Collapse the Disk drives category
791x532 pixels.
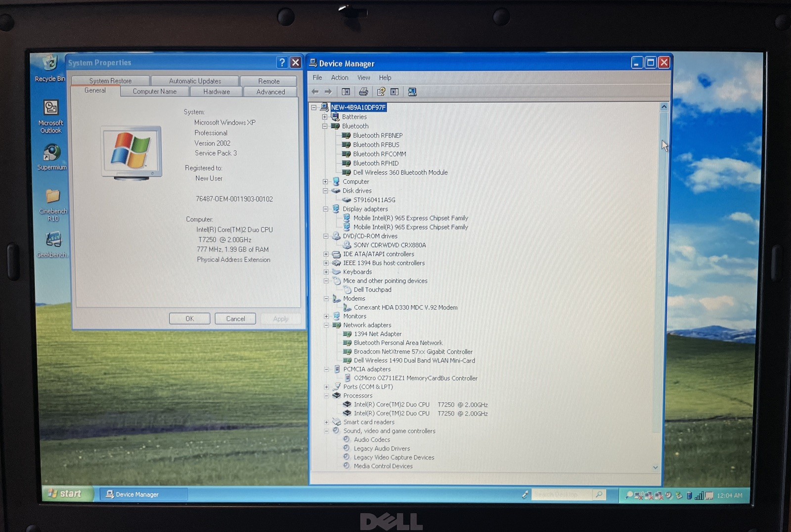(x=325, y=191)
